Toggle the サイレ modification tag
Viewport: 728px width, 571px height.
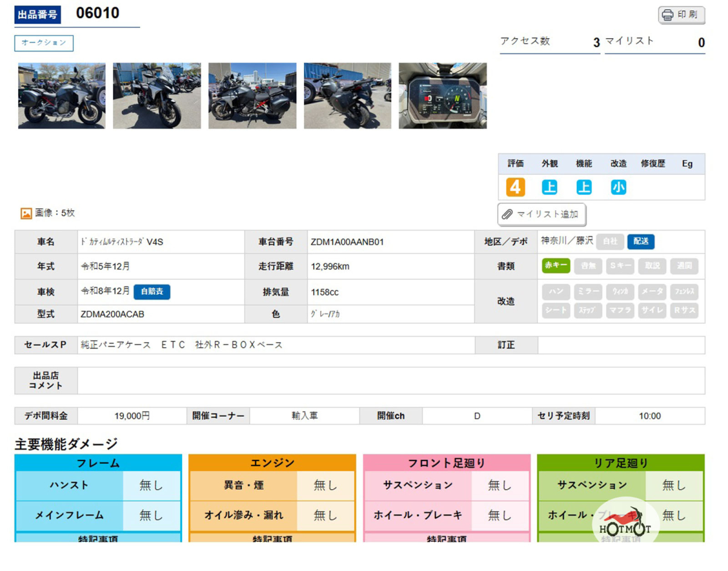652,311
